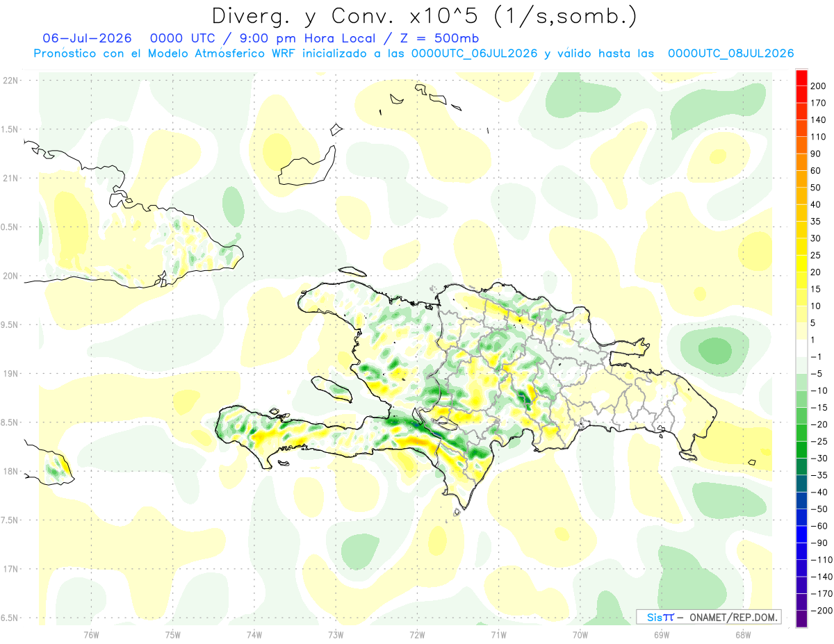Click the colorbar label "-1"
The image size is (834, 644).
point(817,356)
